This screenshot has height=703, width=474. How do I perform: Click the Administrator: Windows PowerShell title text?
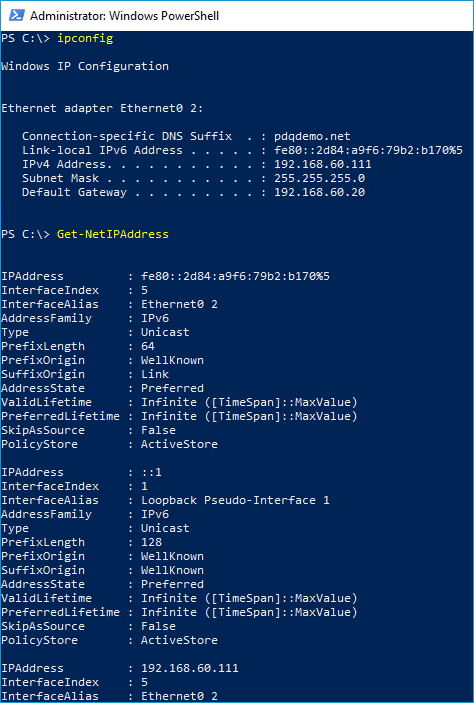click(x=124, y=16)
